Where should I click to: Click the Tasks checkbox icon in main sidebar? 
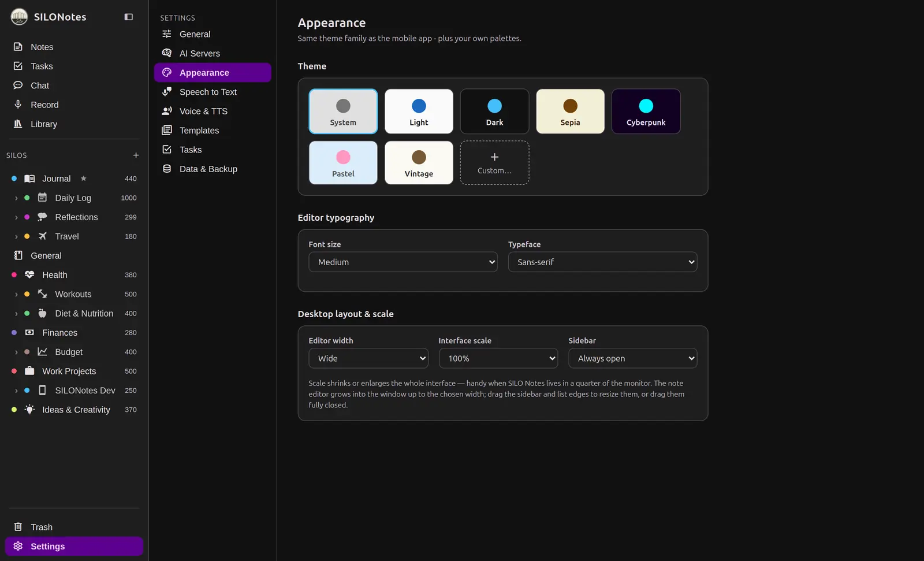point(18,66)
